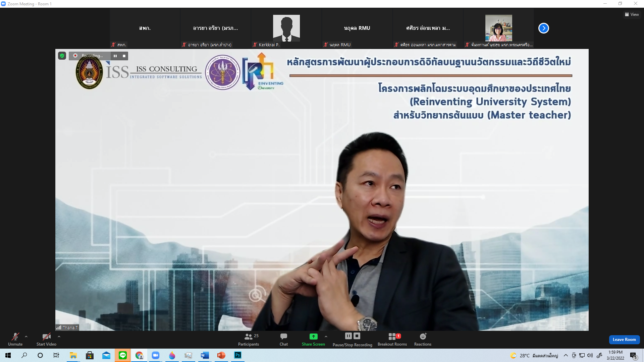Open video options caret next to Start Video

pyautogui.click(x=59, y=337)
